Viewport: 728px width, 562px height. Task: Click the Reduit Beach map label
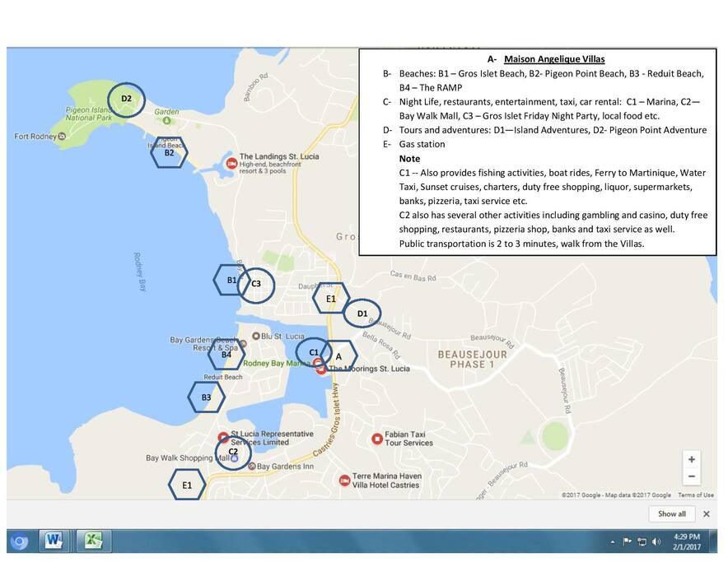coord(223,377)
